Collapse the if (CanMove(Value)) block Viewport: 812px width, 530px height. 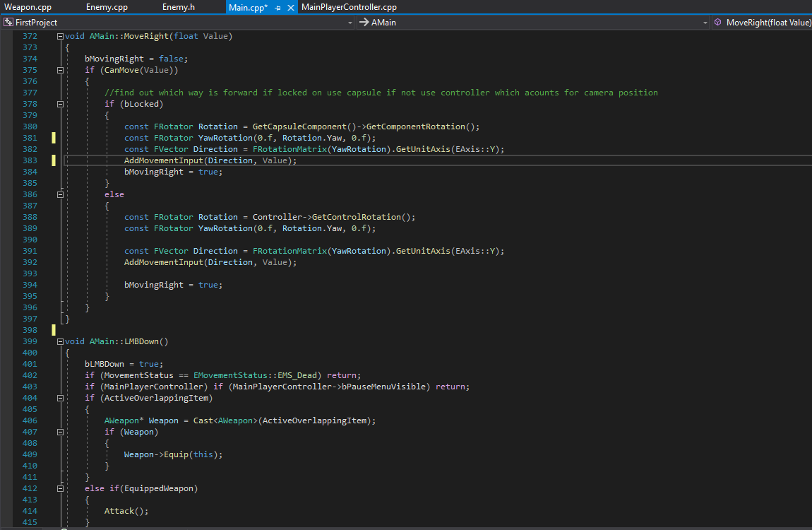(60, 71)
